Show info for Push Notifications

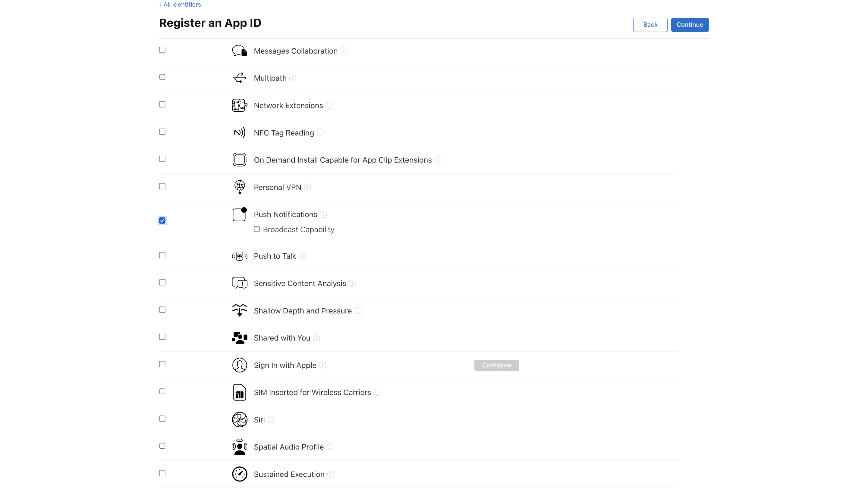[323, 214]
